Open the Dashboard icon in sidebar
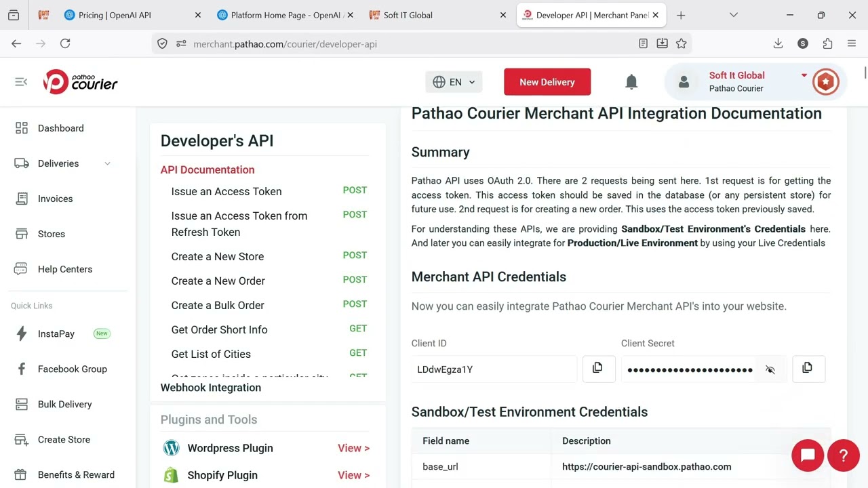868x488 pixels. (x=22, y=128)
